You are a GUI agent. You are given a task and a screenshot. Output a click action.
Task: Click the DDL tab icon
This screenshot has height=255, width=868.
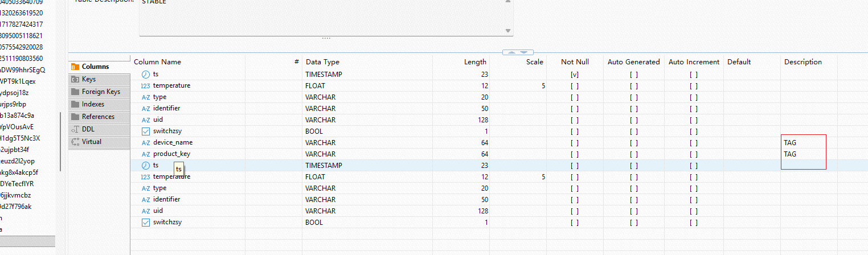tap(75, 129)
